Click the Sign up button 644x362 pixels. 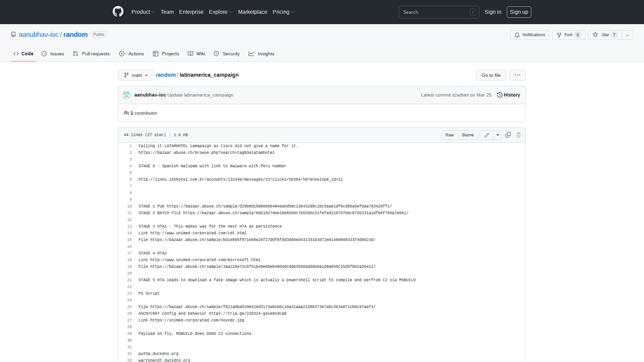pos(519,12)
